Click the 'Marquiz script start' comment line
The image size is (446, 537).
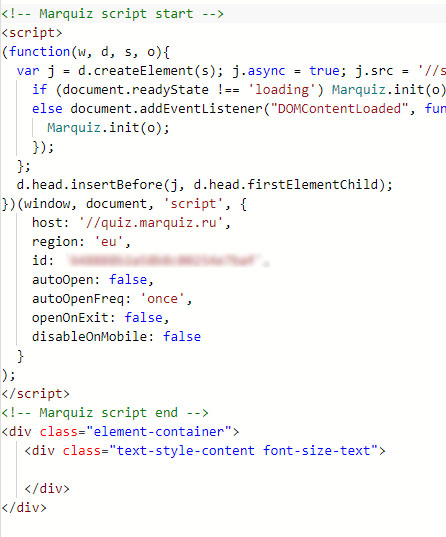tap(113, 14)
